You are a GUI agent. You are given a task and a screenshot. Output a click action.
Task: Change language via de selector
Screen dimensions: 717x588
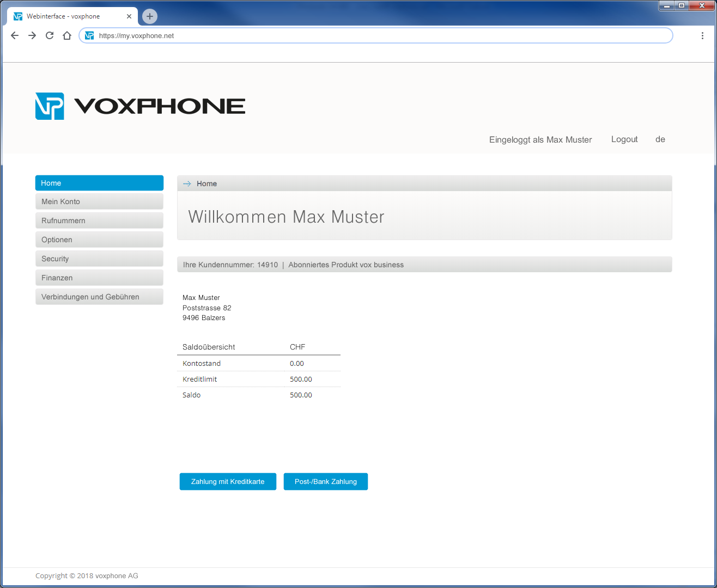660,139
